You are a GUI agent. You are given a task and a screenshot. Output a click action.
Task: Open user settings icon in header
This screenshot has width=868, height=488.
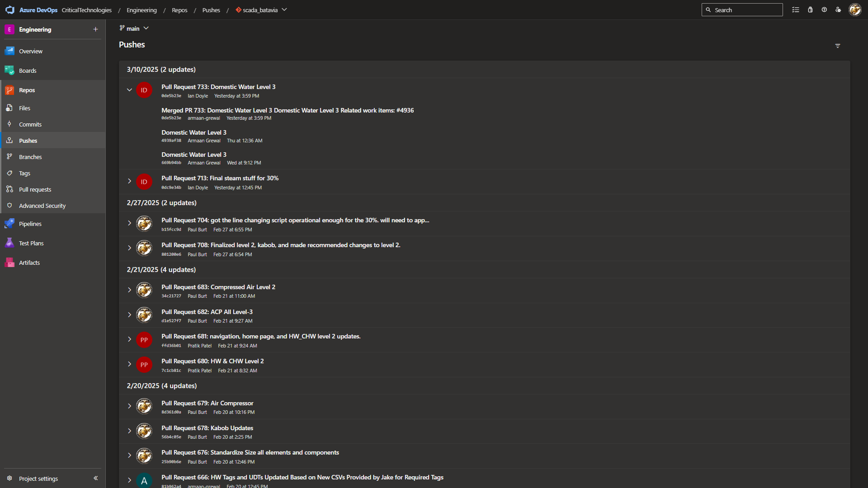tap(838, 10)
